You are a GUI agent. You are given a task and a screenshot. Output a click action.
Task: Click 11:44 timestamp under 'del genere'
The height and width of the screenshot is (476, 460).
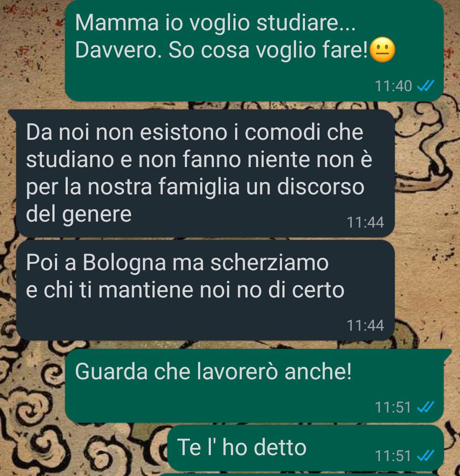(x=365, y=222)
